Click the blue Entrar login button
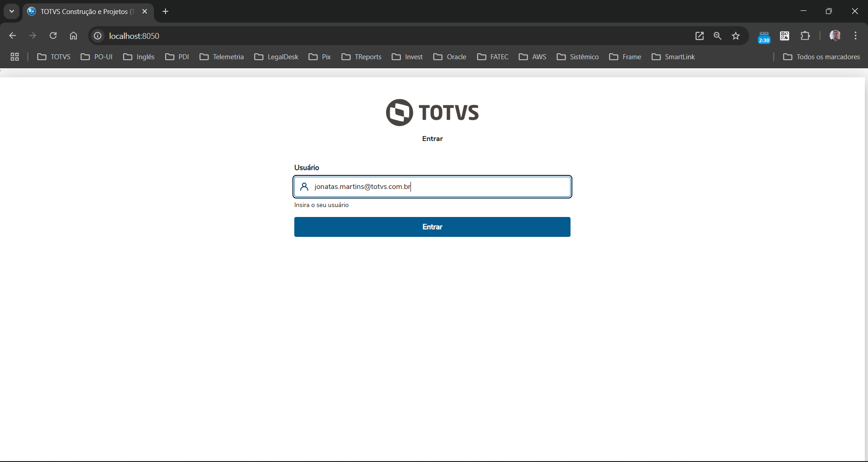This screenshot has height=462, width=868. point(432,227)
